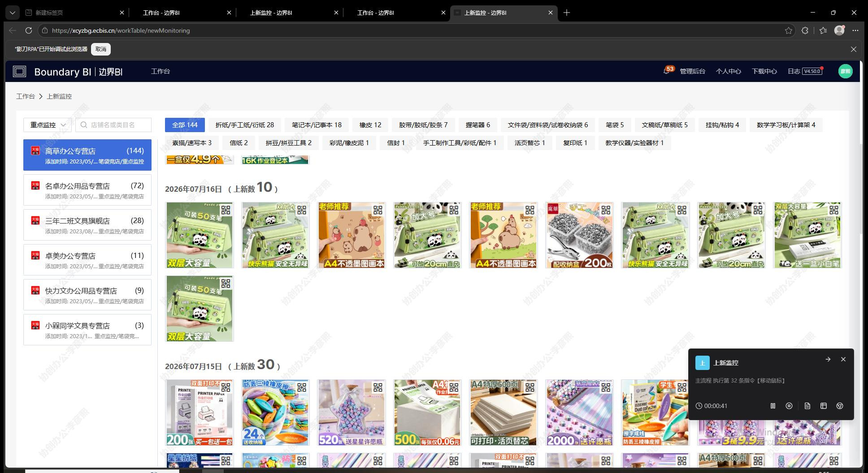Show QR code on 可打印·活页替芯 product
The height and width of the screenshot is (473, 868).
click(530, 387)
